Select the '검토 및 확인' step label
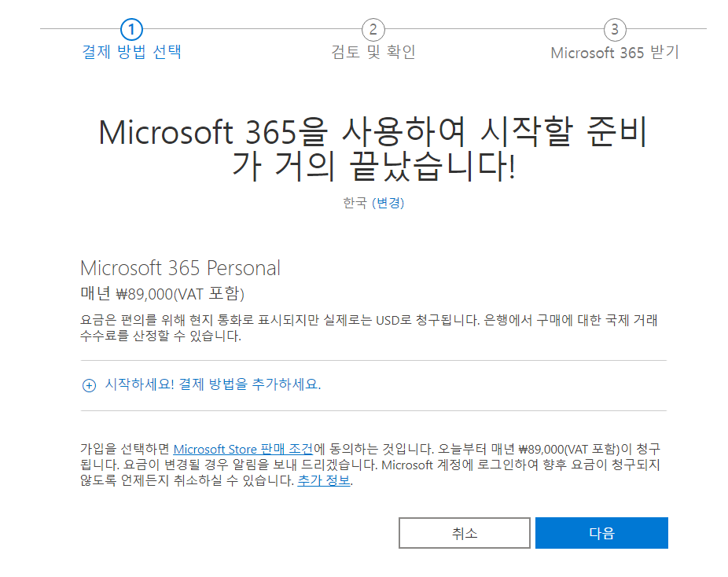This screenshot has width=728, height=577. pos(373,52)
